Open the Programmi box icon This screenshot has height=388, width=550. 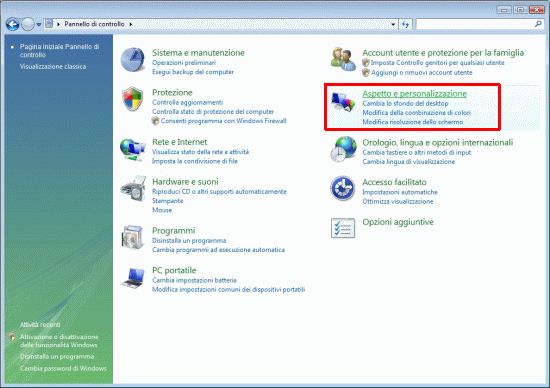click(x=133, y=238)
